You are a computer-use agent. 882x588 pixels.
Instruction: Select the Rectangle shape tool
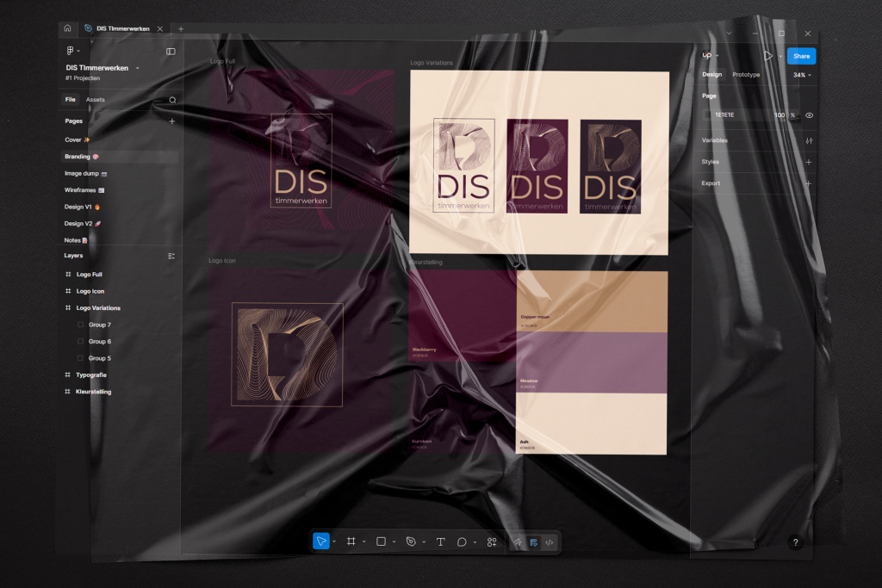tap(381, 542)
